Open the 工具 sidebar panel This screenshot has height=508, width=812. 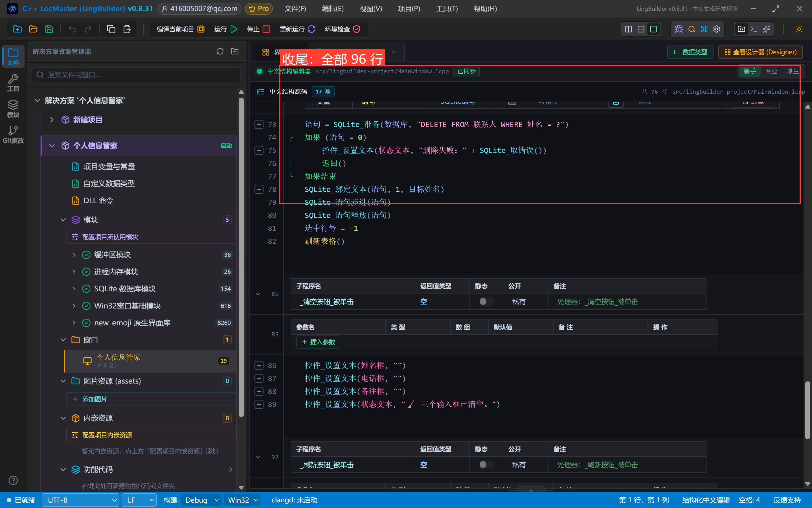[x=13, y=83]
